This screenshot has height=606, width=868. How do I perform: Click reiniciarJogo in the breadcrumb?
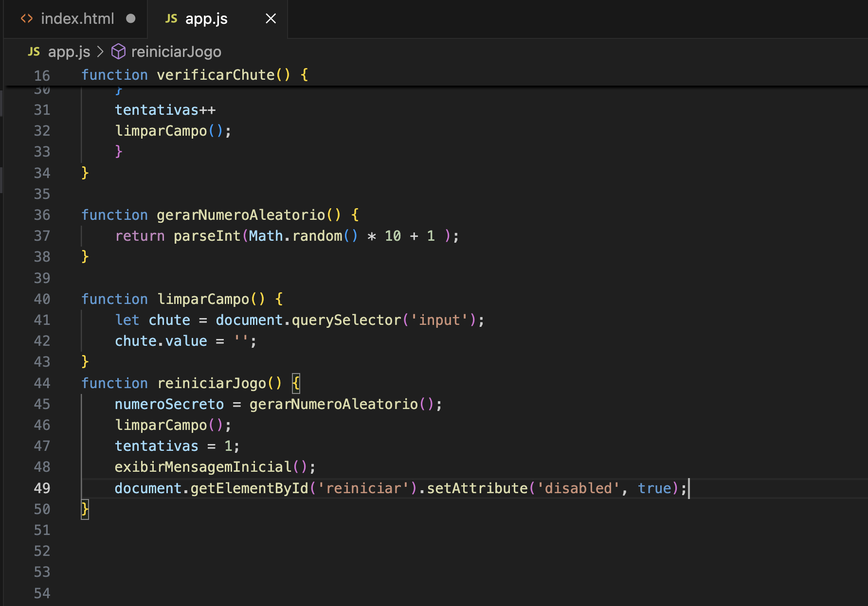[x=176, y=52]
